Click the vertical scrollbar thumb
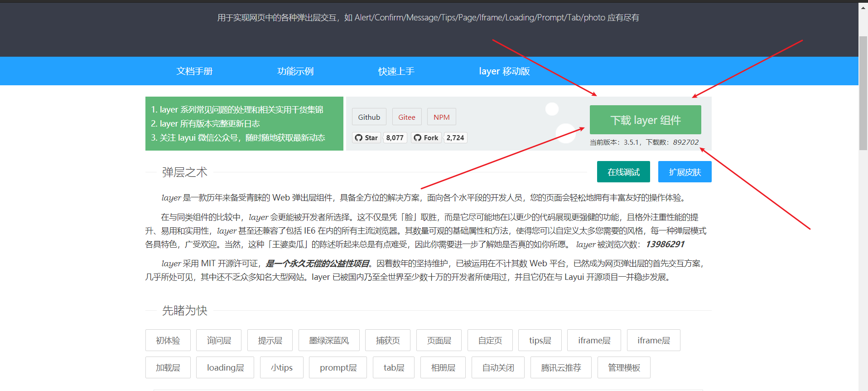This screenshot has height=391, width=868. click(863, 93)
